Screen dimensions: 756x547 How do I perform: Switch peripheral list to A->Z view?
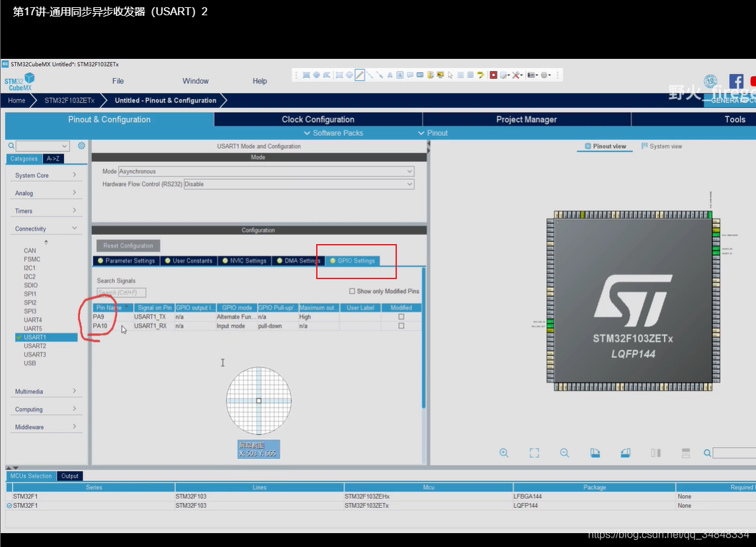pyautogui.click(x=53, y=159)
